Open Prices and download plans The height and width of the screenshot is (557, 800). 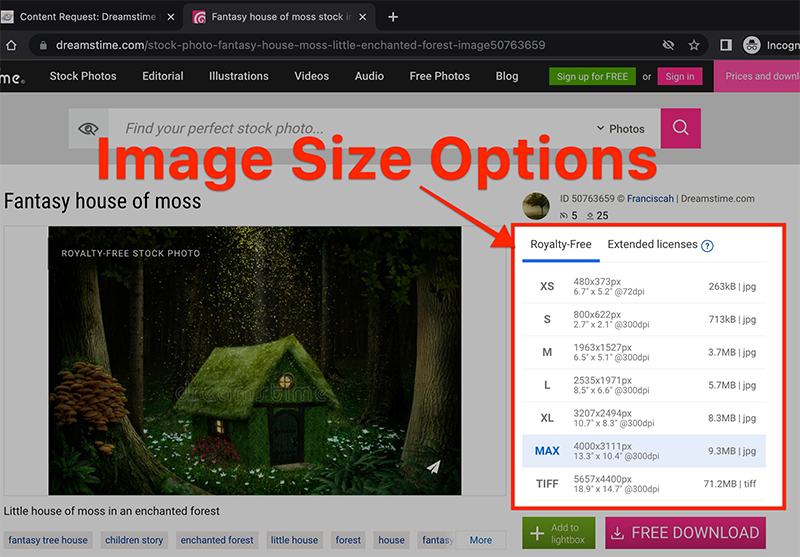click(757, 76)
